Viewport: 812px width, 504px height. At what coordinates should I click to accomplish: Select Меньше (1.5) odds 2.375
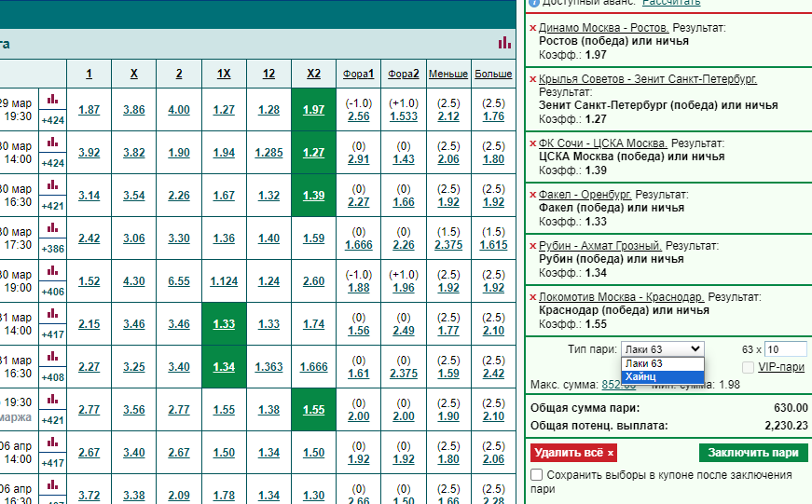coord(448,245)
